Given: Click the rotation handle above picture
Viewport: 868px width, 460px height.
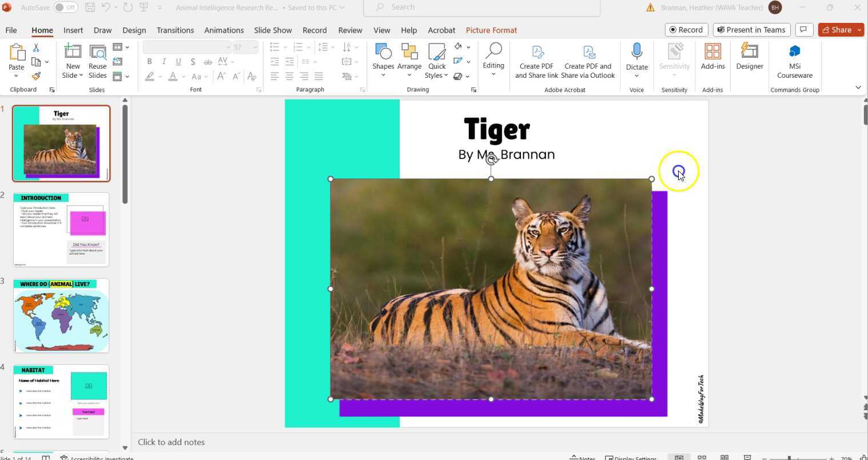Looking at the screenshot, I should pos(491,160).
